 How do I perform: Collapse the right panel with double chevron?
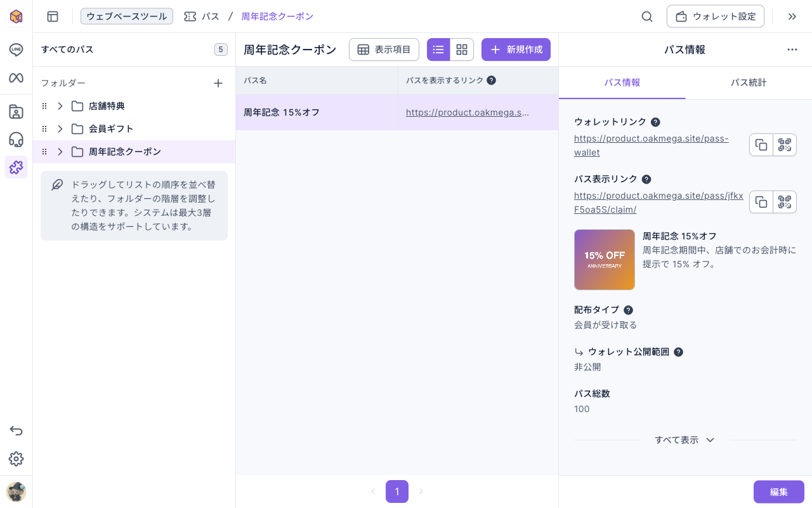[792, 17]
